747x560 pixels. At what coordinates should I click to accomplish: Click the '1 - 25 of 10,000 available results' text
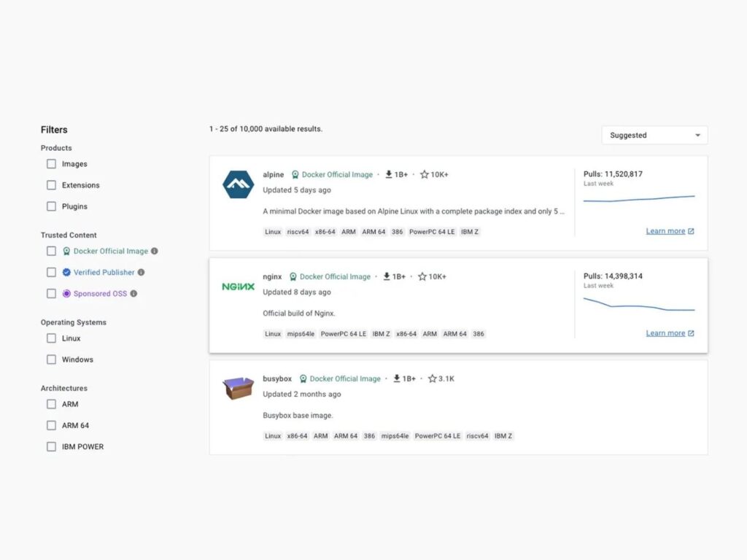pyautogui.click(x=266, y=128)
